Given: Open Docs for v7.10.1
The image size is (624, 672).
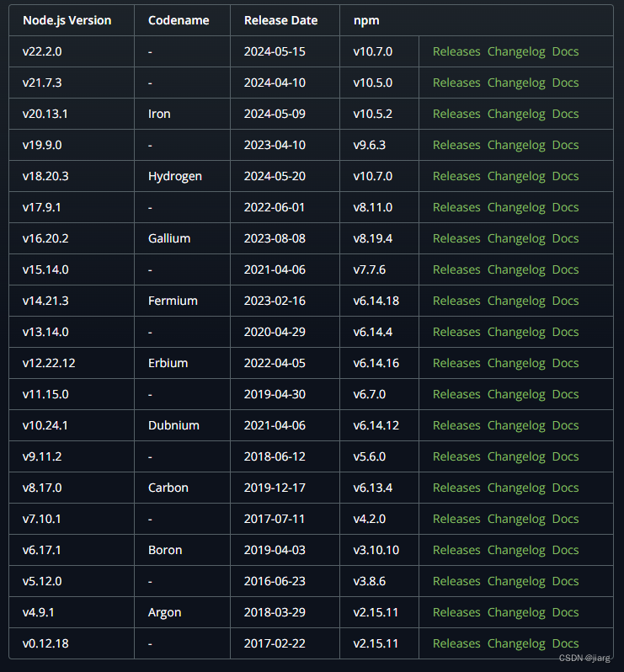Looking at the screenshot, I should pos(565,519).
